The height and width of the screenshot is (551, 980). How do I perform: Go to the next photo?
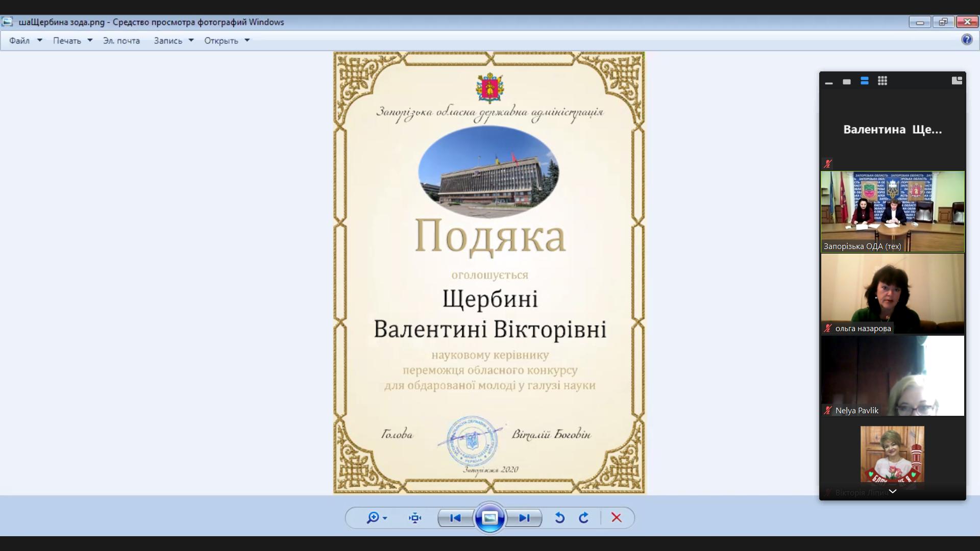[524, 518]
